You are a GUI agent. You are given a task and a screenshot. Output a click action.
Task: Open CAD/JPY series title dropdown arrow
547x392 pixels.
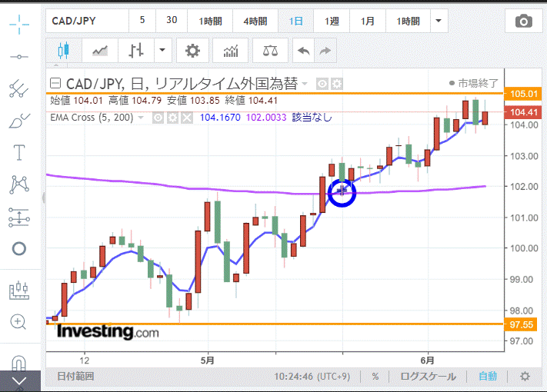point(305,84)
